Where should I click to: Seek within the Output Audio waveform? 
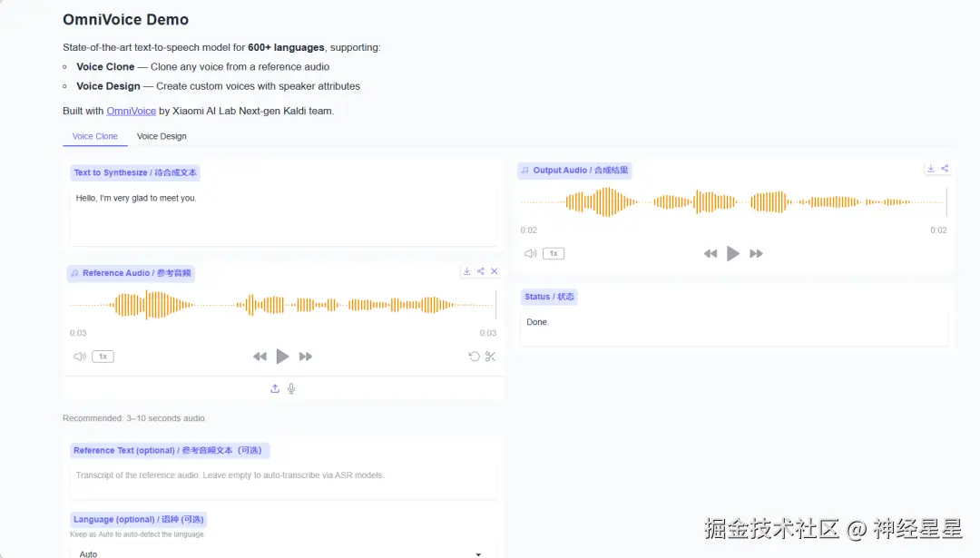(x=734, y=202)
